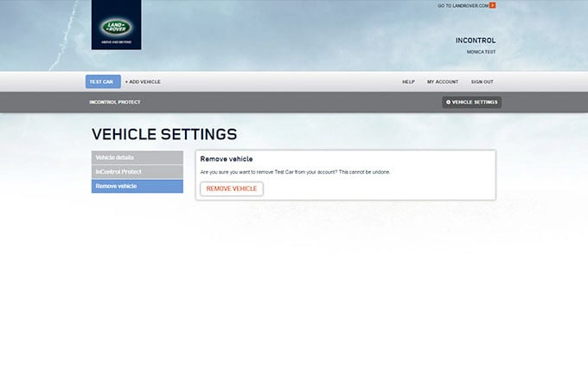Select the Test Car vehicle tab

coord(102,81)
